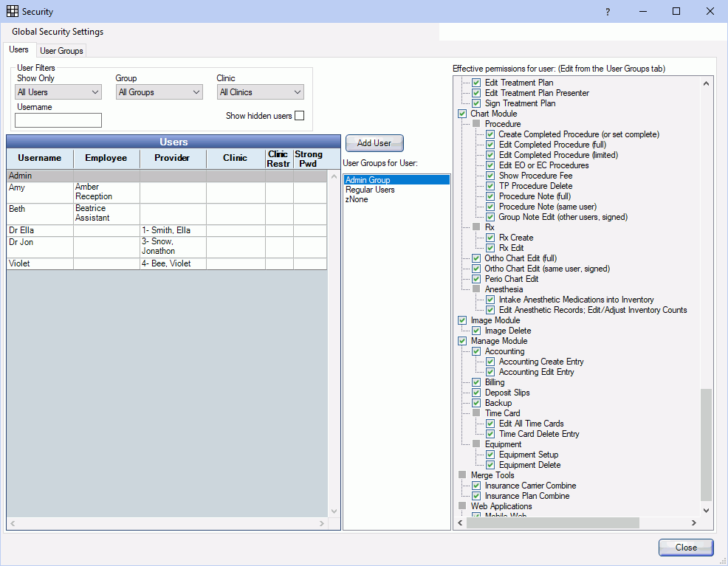Viewport: 728px width, 566px height.
Task: Click the Close button
Action: tap(686, 548)
